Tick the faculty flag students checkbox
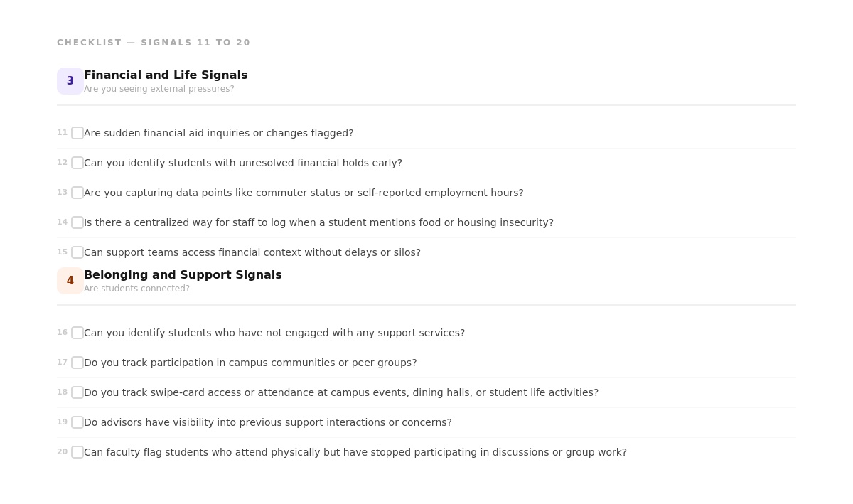The height and width of the screenshot is (504, 853). coord(77,452)
